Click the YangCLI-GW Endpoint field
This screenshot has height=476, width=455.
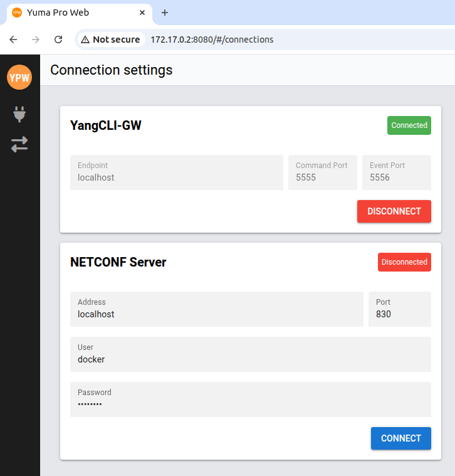[x=177, y=177]
